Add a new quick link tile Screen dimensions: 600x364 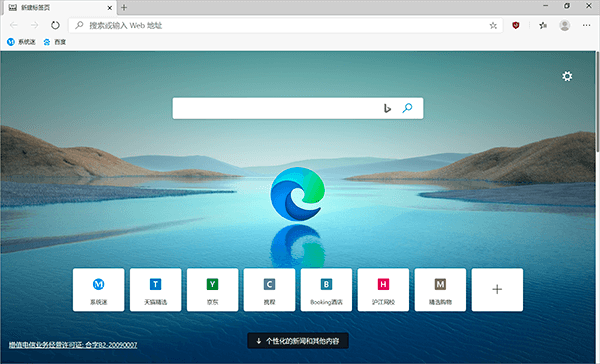coord(497,290)
